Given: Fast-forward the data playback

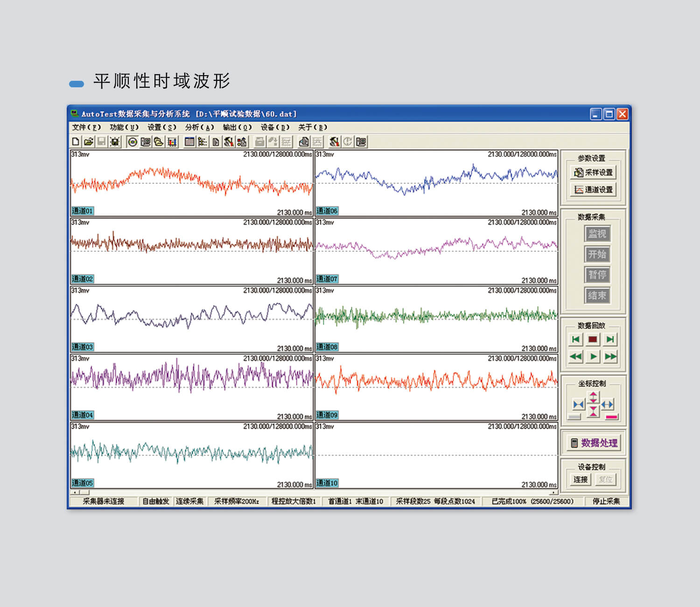Looking at the screenshot, I should pos(610,357).
